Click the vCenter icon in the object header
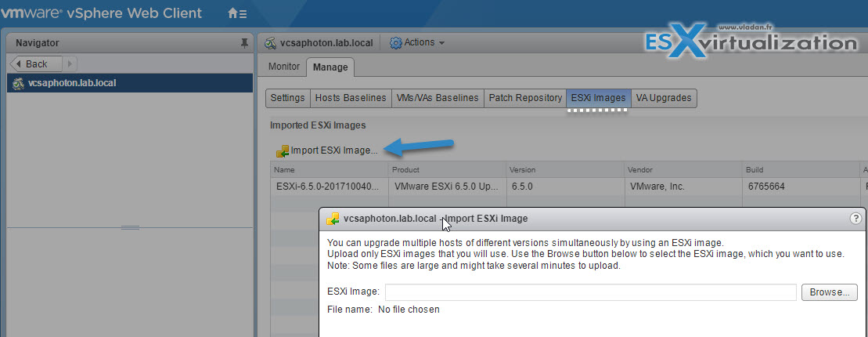This screenshot has height=337, width=868. click(x=271, y=43)
